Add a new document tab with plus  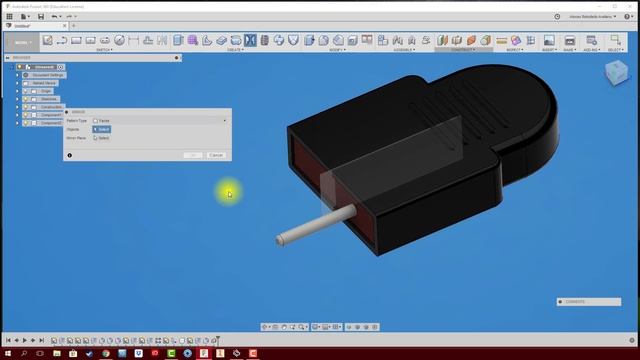pyautogui.click(x=74, y=26)
